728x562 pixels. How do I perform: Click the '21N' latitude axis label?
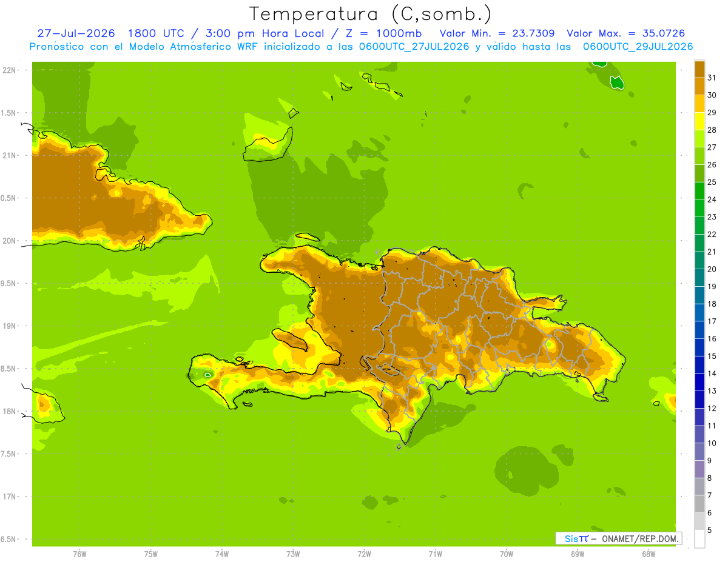(9, 156)
